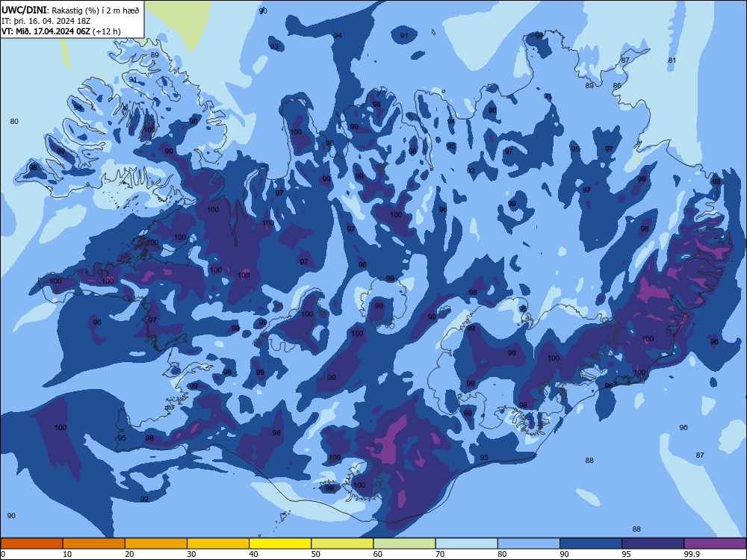Select the orange 10–20 legend color band
The image size is (747, 560).
(94, 544)
